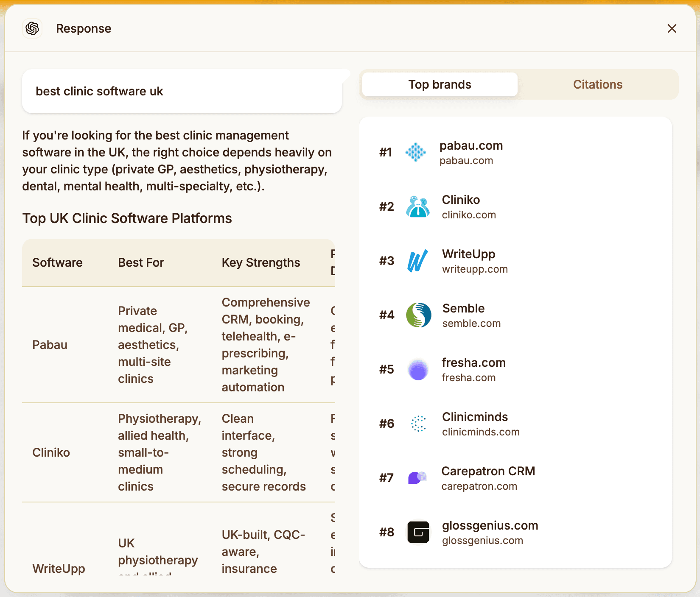The height and width of the screenshot is (597, 700).
Task: Click the '#2' rank label
Action: (386, 206)
